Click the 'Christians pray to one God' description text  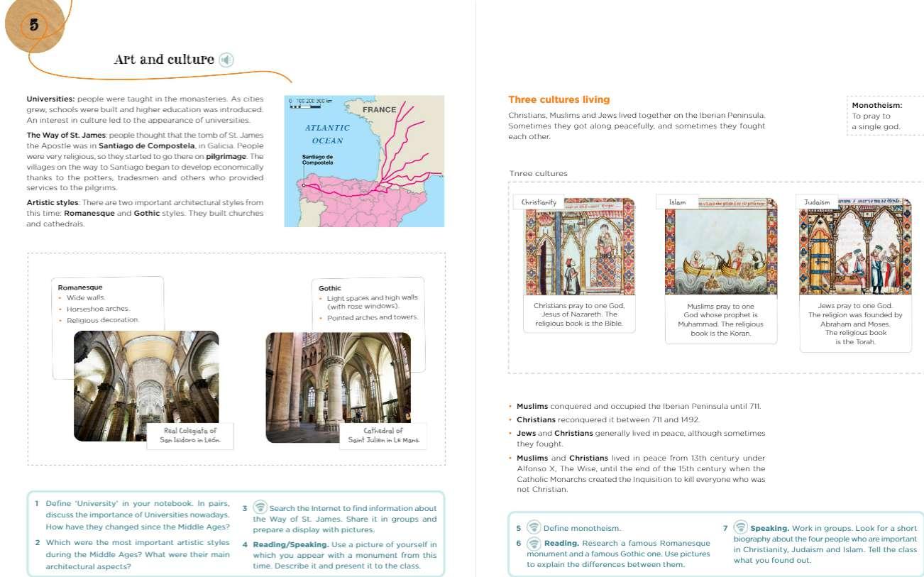point(579,314)
